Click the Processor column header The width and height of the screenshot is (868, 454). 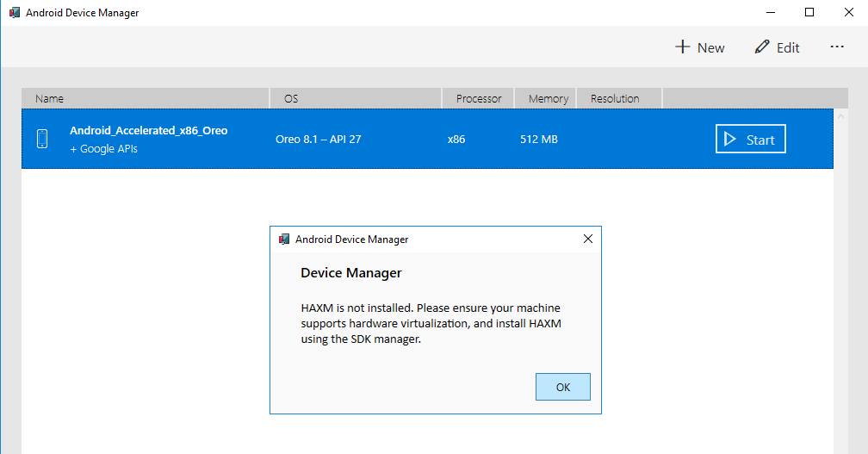tap(478, 98)
